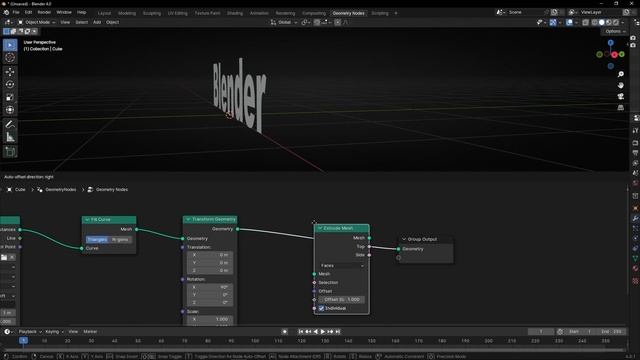Toggle the Individual checkbox in Extrude Mesh
Viewport: 640px width, 360px height.
coord(321,309)
